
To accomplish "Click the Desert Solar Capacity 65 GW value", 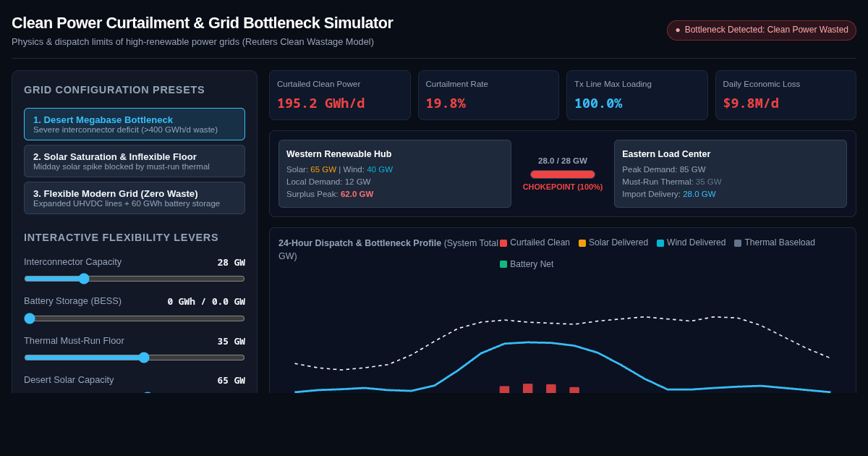I will 231,380.
